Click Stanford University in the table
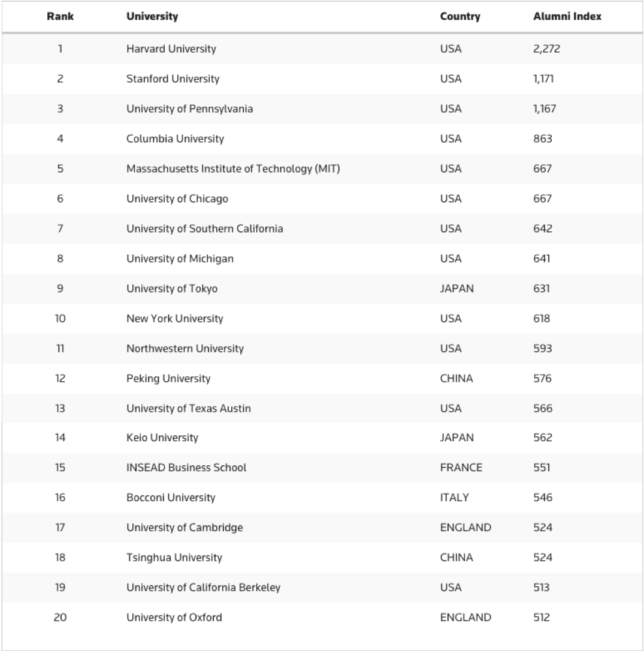This screenshot has height=651, width=644. pyautogui.click(x=173, y=79)
